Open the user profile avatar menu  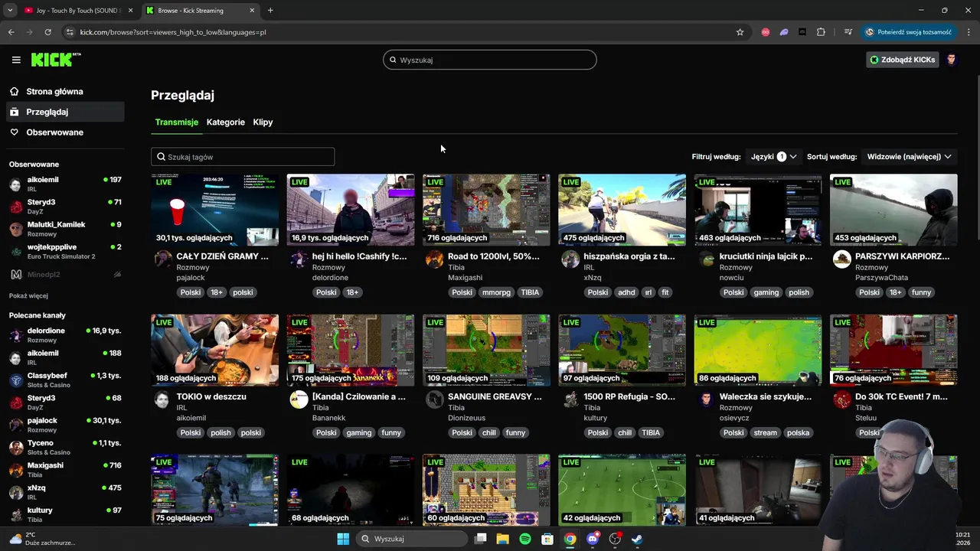click(952, 60)
